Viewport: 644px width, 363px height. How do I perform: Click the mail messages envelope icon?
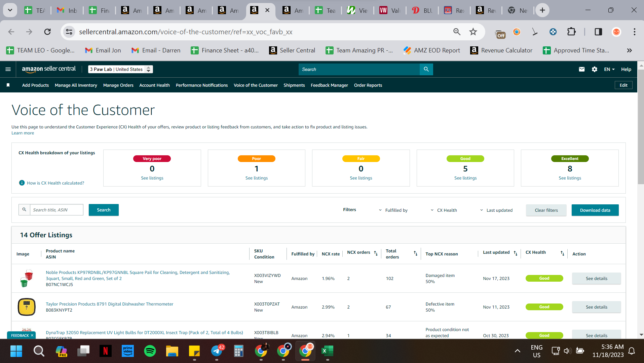[582, 69]
